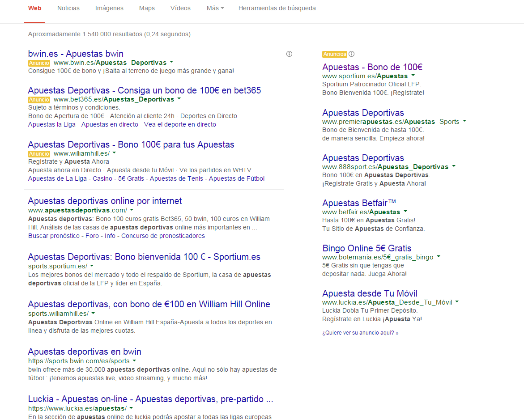The image size is (524, 420).
Task: Expand the arrow next to www.betfair.es/Apuestas
Action: (405, 211)
